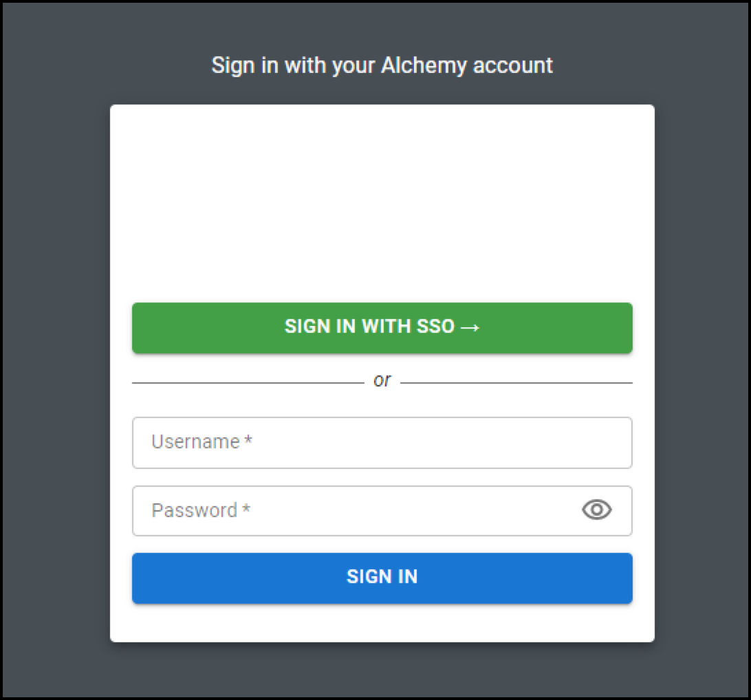Click the italic "or" divider text

point(382,380)
